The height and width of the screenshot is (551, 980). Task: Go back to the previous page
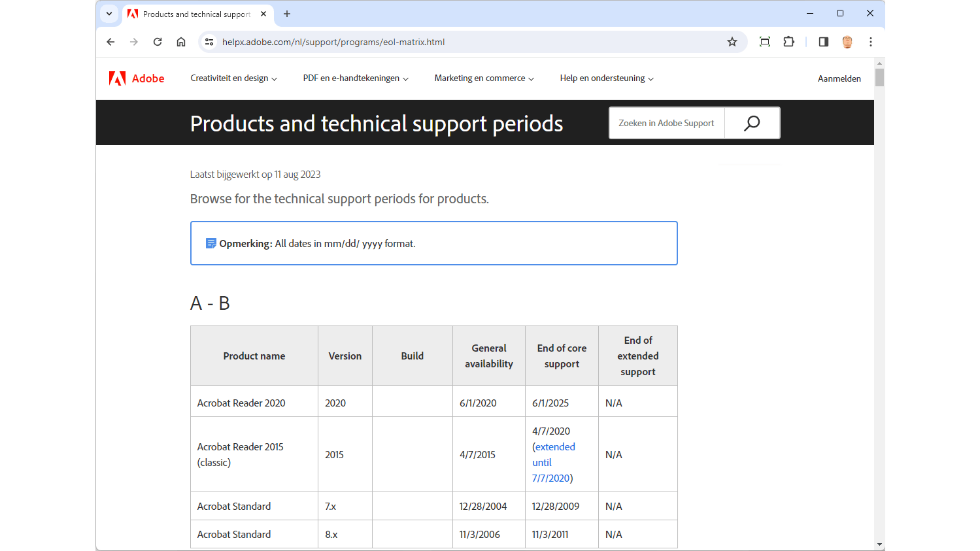[110, 42]
